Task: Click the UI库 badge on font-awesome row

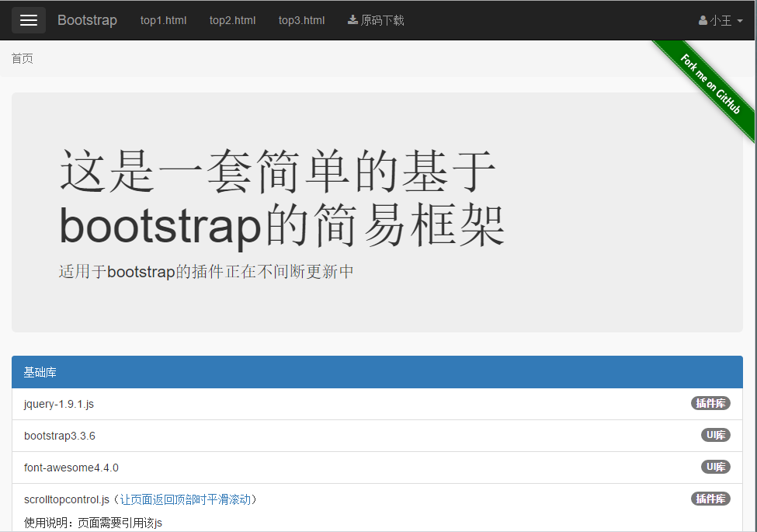Action: 716,467
